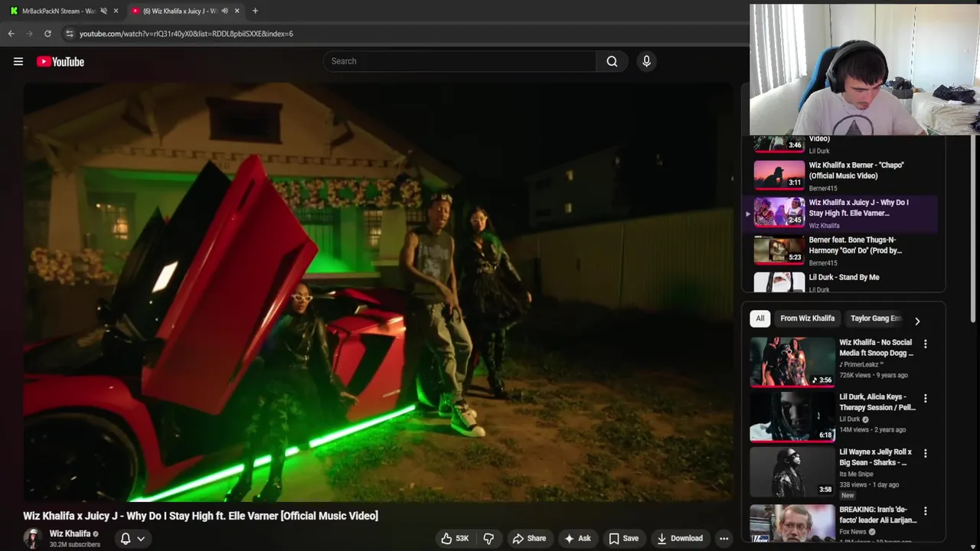The width and height of the screenshot is (980, 551).
Task: Open Lil Durk Therapy Session title
Action: (877, 403)
